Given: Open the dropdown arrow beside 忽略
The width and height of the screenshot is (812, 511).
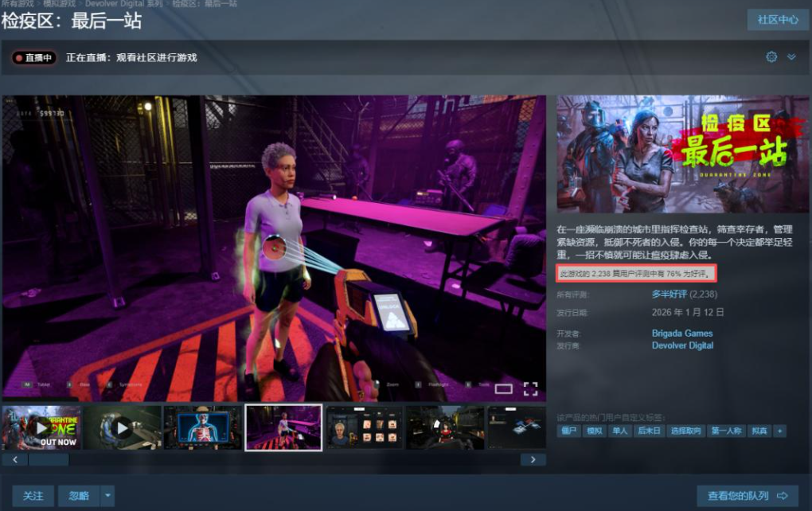Looking at the screenshot, I should (108, 496).
